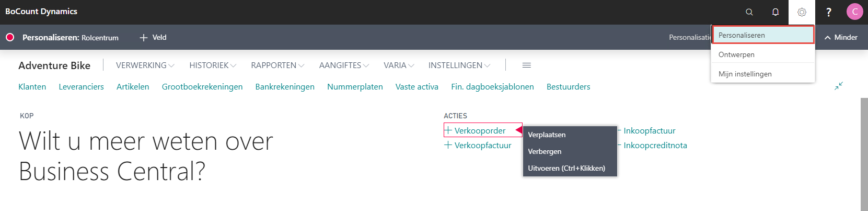Click the Inkoopcreditnota action
This screenshot has height=211, width=868.
(x=655, y=146)
